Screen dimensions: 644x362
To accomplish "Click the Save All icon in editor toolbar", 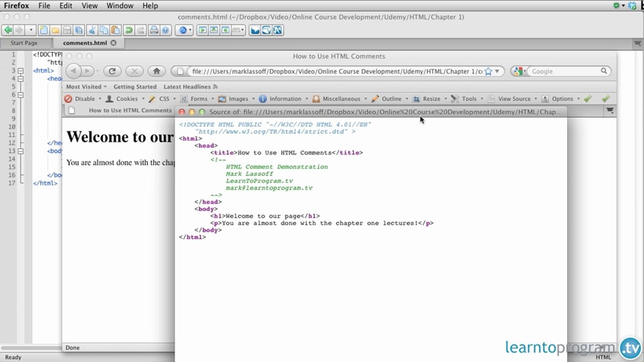I will (x=78, y=30).
